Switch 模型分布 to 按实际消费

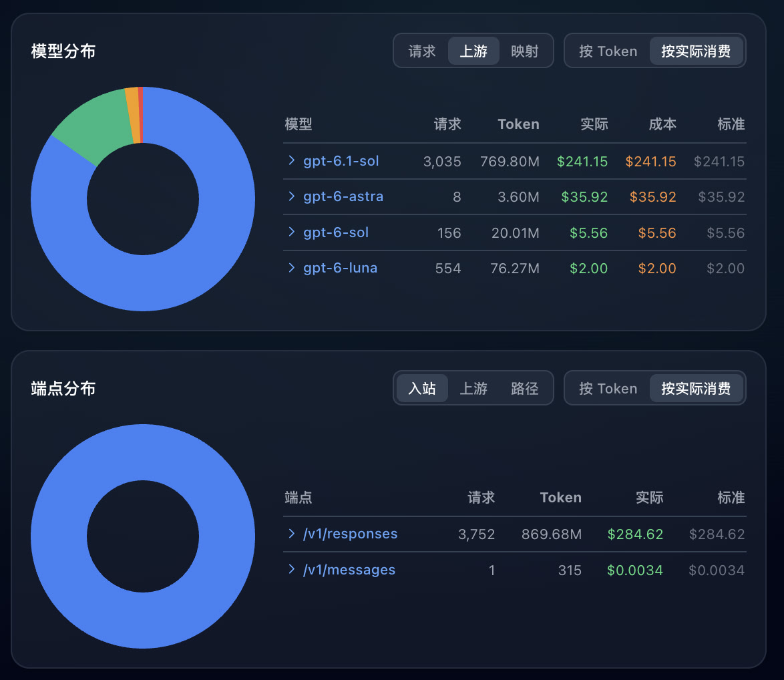pyautogui.click(x=696, y=51)
